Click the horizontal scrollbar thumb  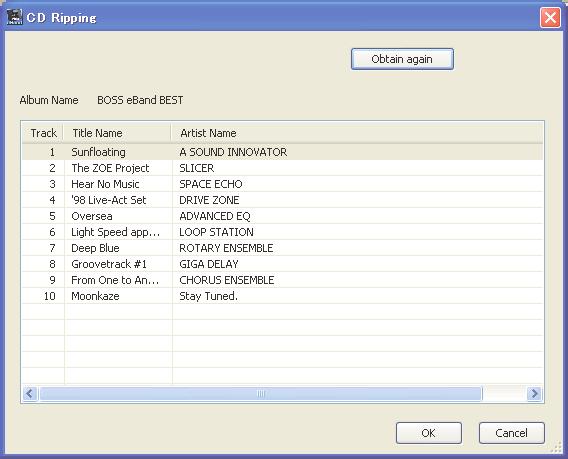click(x=261, y=393)
